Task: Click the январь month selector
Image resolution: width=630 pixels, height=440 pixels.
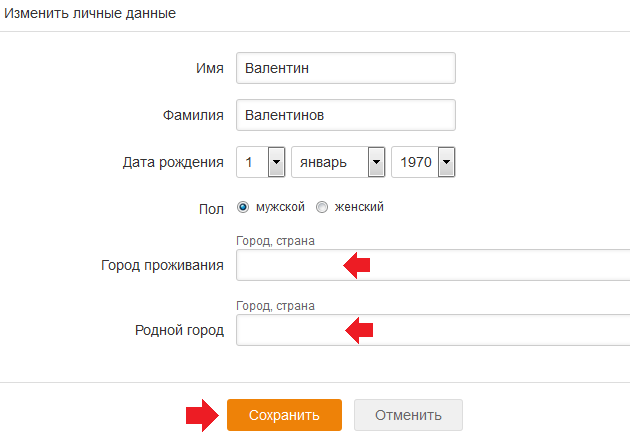Action: tap(338, 162)
